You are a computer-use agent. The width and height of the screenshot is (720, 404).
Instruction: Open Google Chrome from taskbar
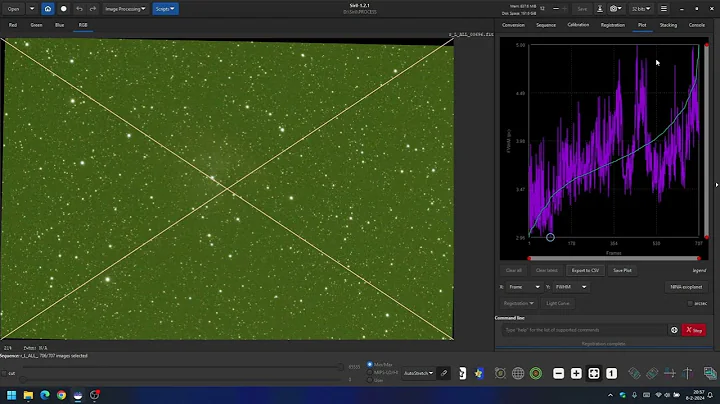click(61, 395)
